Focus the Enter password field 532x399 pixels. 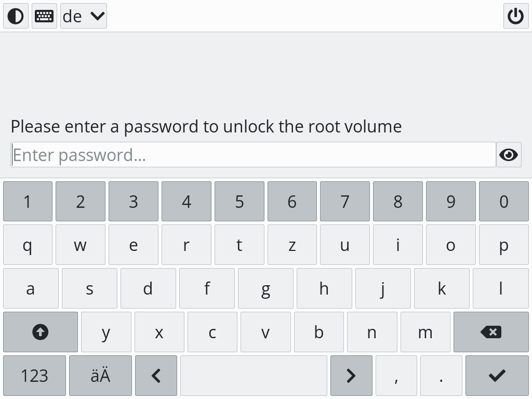[253, 155]
